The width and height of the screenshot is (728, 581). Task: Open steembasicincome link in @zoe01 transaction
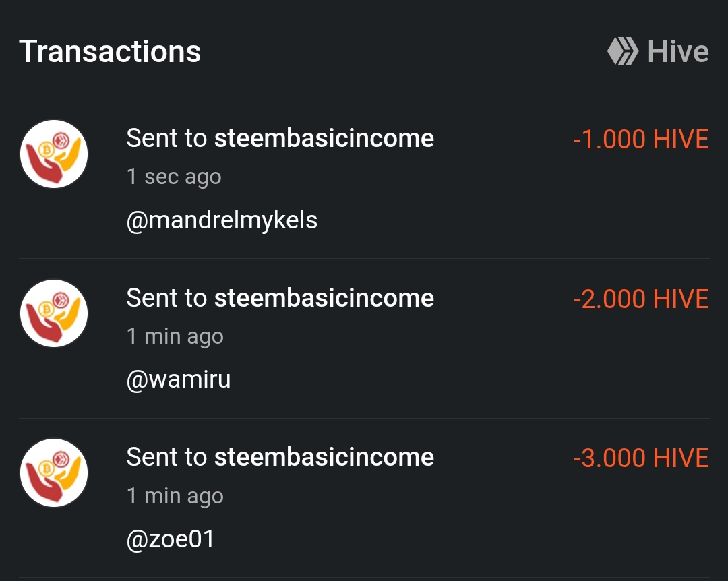[x=324, y=458]
